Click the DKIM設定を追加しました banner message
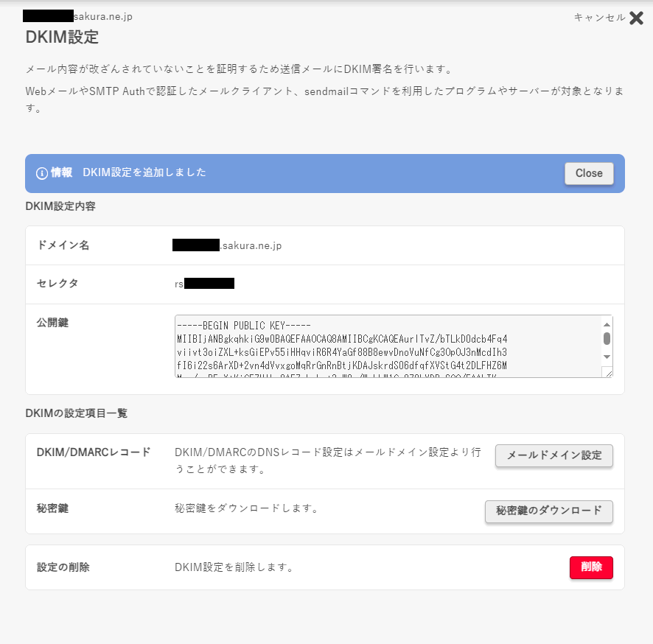Image resolution: width=653 pixels, height=644 pixels. coord(144,172)
